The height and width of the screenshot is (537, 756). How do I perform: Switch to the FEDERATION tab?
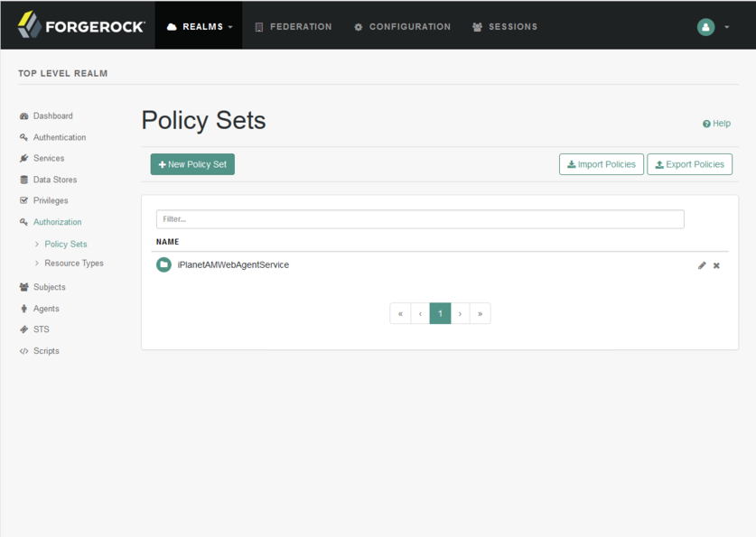point(293,27)
